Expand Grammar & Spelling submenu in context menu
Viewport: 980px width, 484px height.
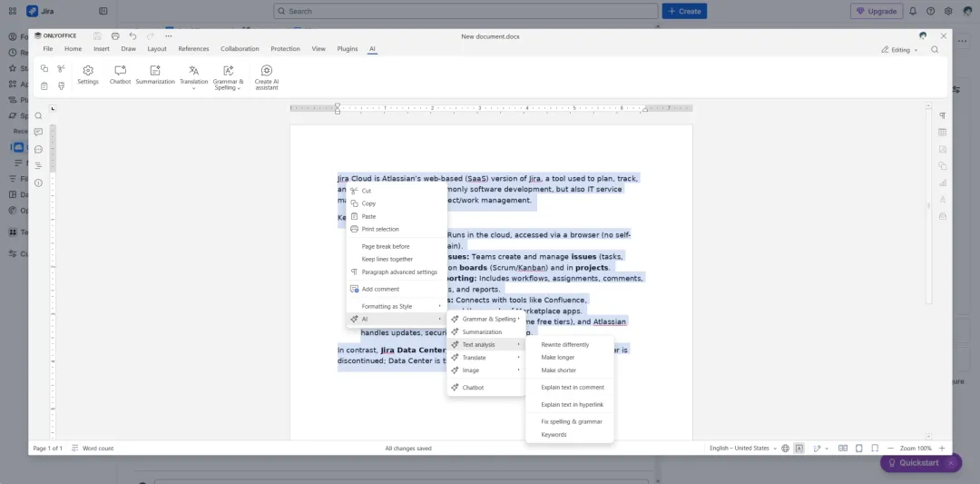[x=486, y=319]
